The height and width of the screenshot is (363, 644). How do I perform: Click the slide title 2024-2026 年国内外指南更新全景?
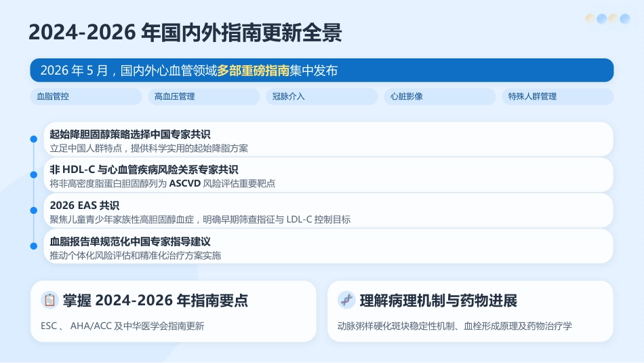click(185, 33)
